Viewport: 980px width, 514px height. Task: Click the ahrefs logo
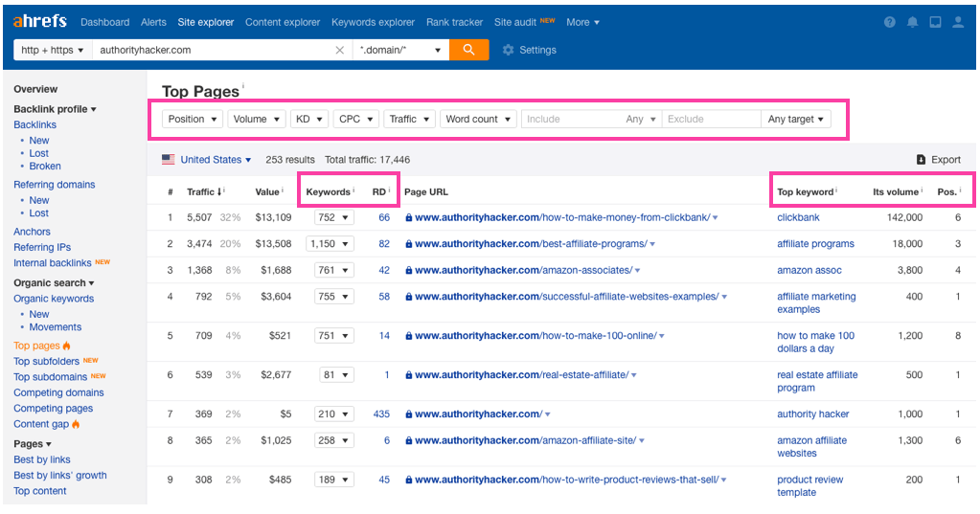(x=40, y=21)
